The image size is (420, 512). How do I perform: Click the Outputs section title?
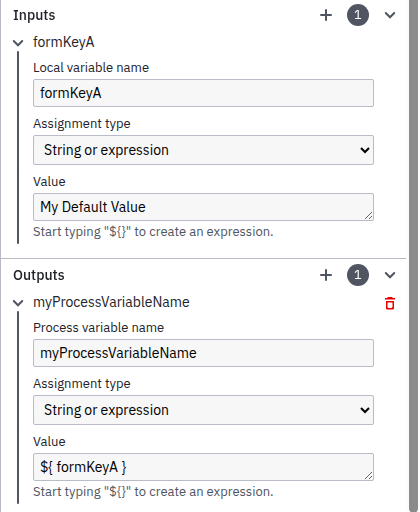(39, 275)
